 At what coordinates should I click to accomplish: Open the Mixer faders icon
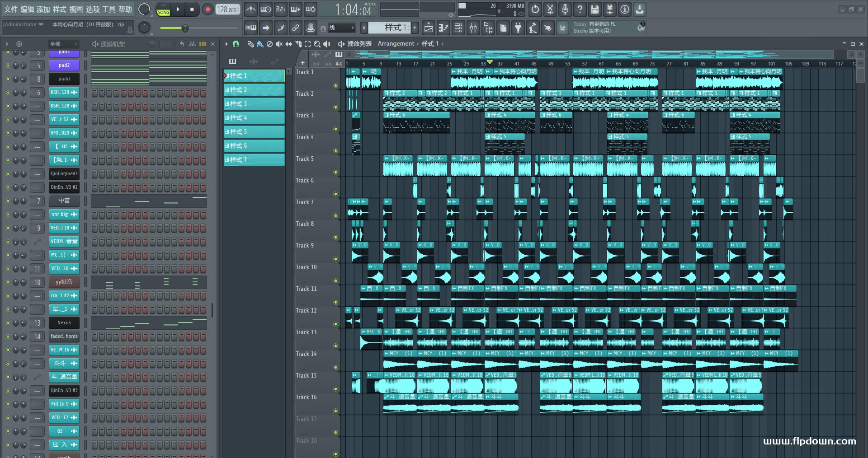click(x=473, y=28)
